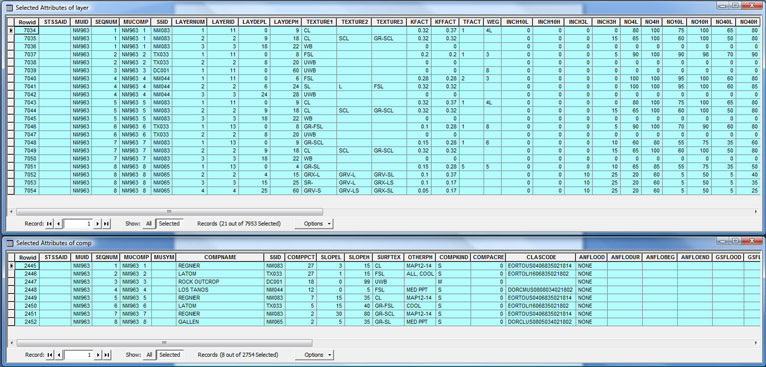Viewport: 766px width, 367px height.
Task: Select row 2445 using its row selector
Action: tap(11, 265)
